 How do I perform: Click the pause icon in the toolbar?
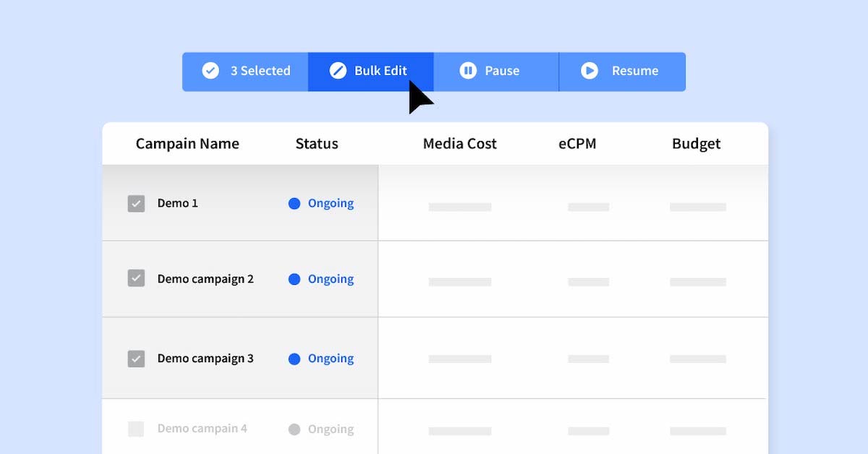pyautogui.click(x=468, y=71)
